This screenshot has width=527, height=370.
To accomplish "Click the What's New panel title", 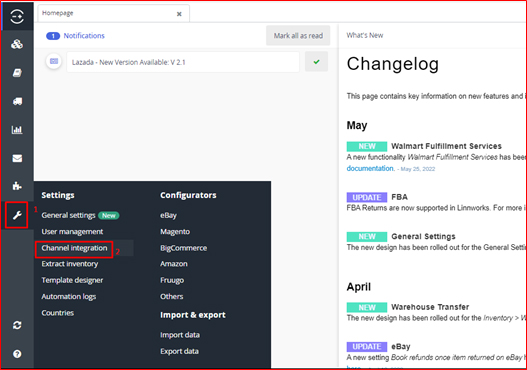I will (x=365, y=35).
